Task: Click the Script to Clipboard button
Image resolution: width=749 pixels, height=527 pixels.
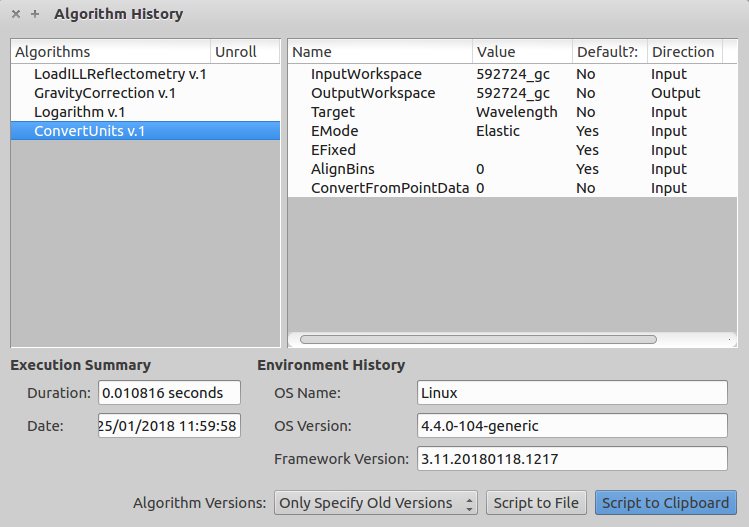Action: (x=665, y=503)
